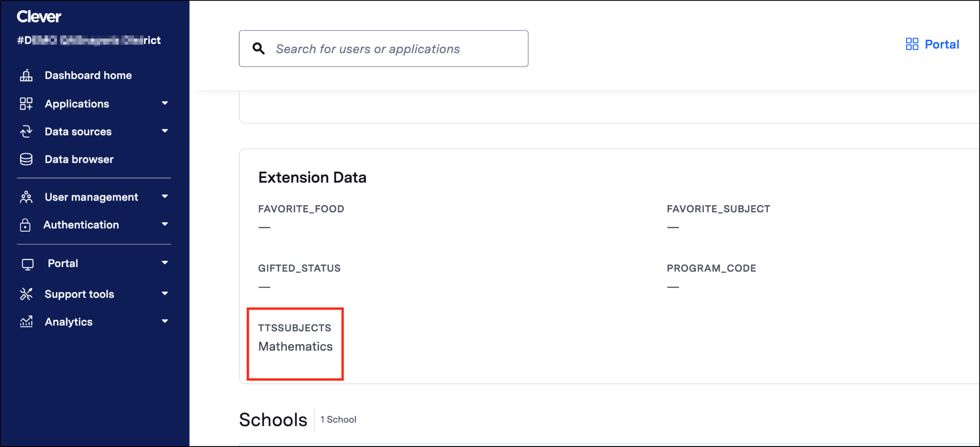Screen dimensions: 980x447
Task: Click the Extension Data heading
Action: point(312,178)
